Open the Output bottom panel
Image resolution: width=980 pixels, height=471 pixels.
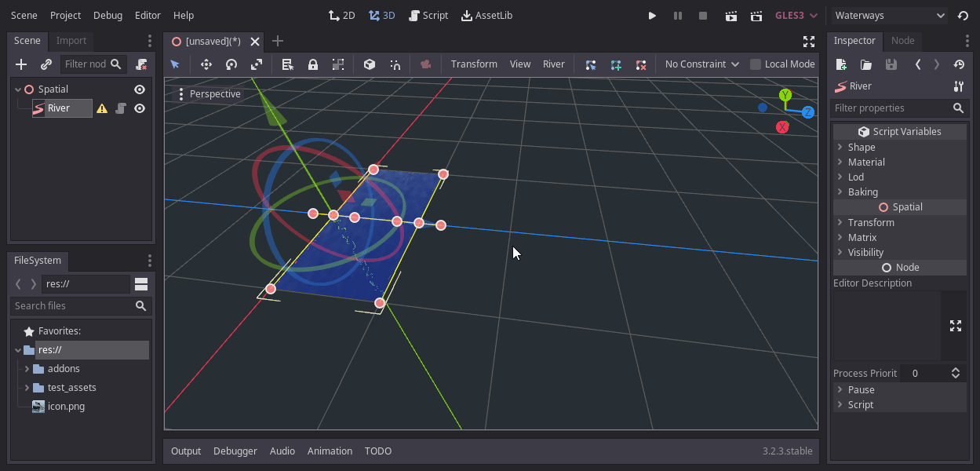tap(186, 451)
